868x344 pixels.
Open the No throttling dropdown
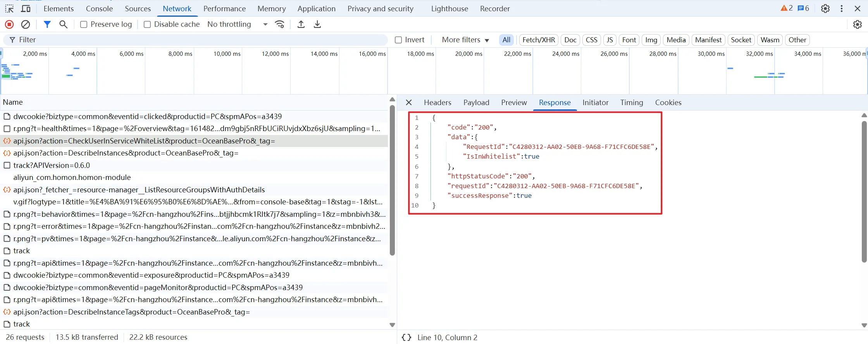tap(238, 24)
